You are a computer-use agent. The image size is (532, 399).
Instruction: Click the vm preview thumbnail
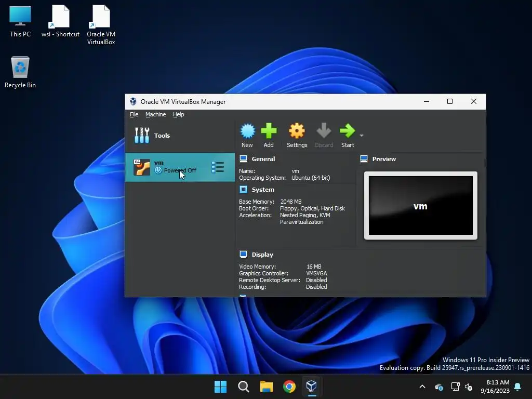click(421, 206)
